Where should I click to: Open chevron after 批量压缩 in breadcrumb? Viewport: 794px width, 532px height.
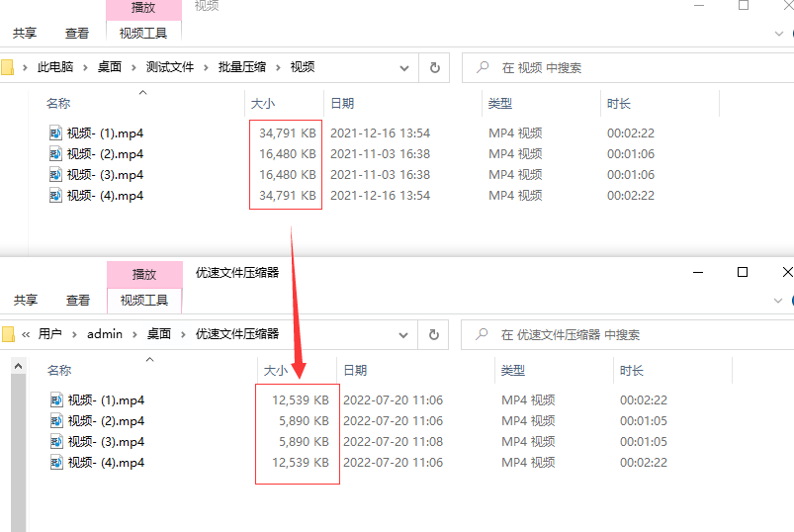point(278,67)
